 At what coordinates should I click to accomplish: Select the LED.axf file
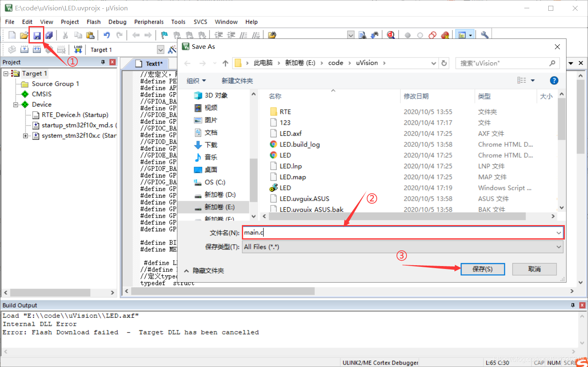click(x=290, y=134)
